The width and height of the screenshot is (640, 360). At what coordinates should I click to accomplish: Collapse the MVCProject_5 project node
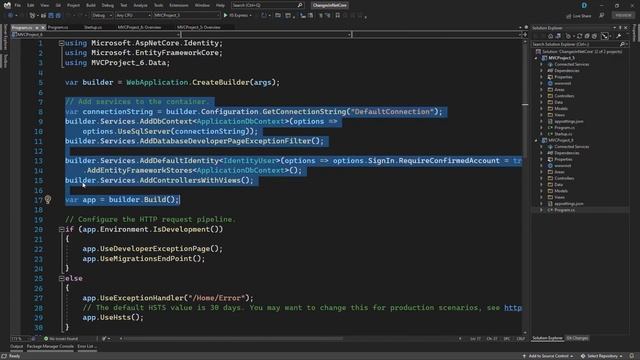point(536,58)
